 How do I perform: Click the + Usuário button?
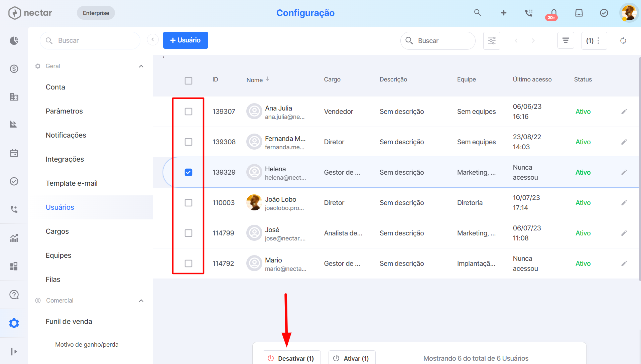[x=185, y=40]
